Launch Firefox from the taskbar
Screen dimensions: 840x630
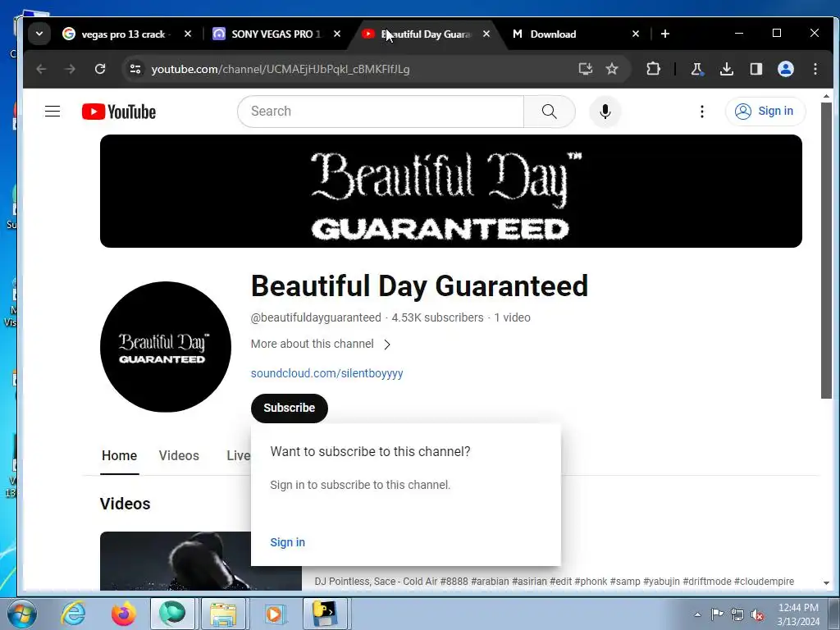coord(123,614)
